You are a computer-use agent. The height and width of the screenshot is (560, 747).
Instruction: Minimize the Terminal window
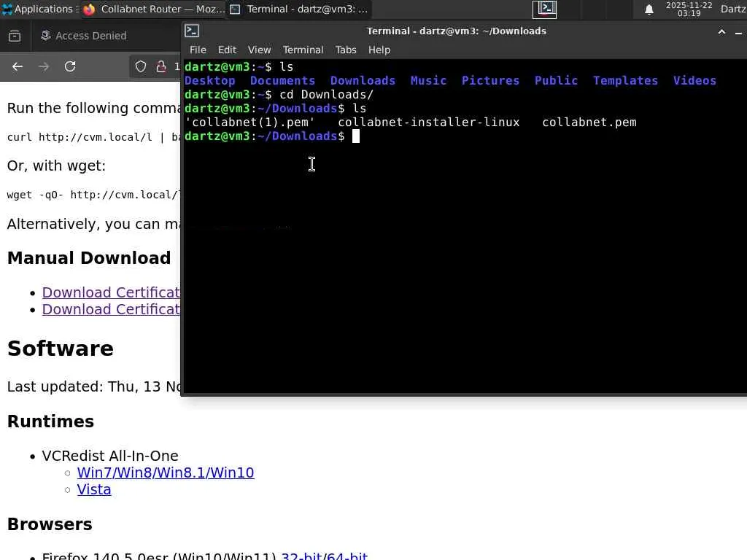pyautogui.click(x=738, y=32)
